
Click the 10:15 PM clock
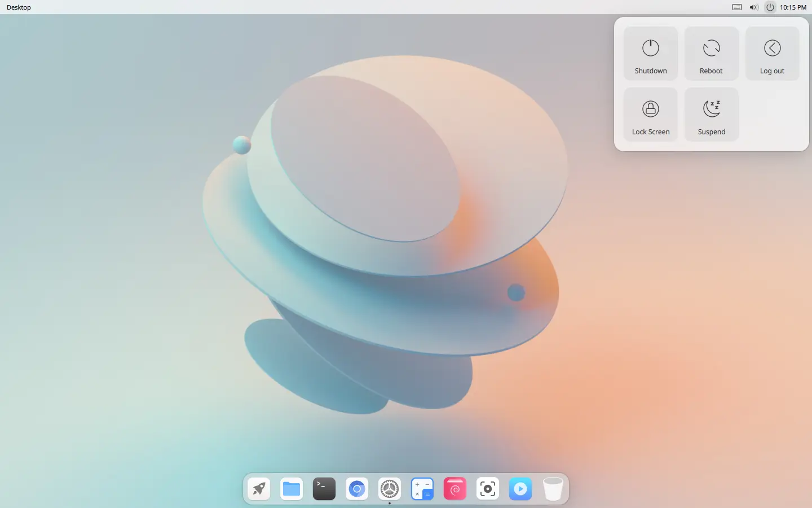tap(793, 7)
